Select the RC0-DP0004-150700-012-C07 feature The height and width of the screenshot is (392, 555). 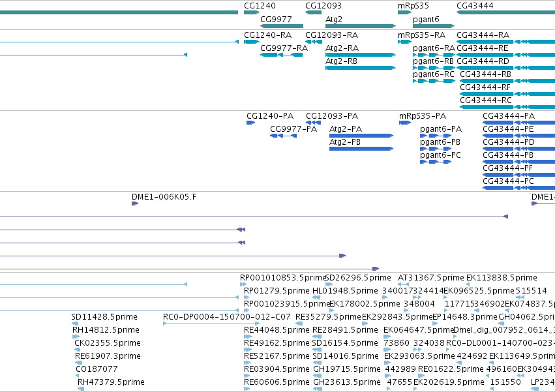(x=211, y=324)
